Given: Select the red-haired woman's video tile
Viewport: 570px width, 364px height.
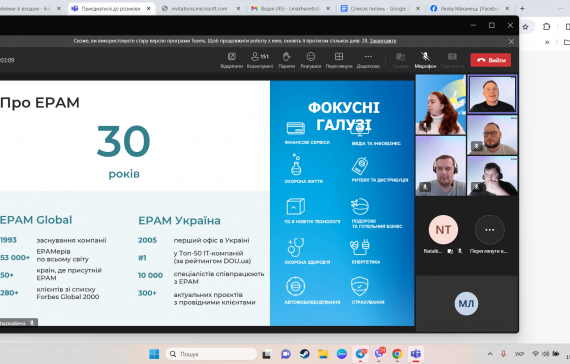Looking at the screenshot, I should (x=441, y=105).
